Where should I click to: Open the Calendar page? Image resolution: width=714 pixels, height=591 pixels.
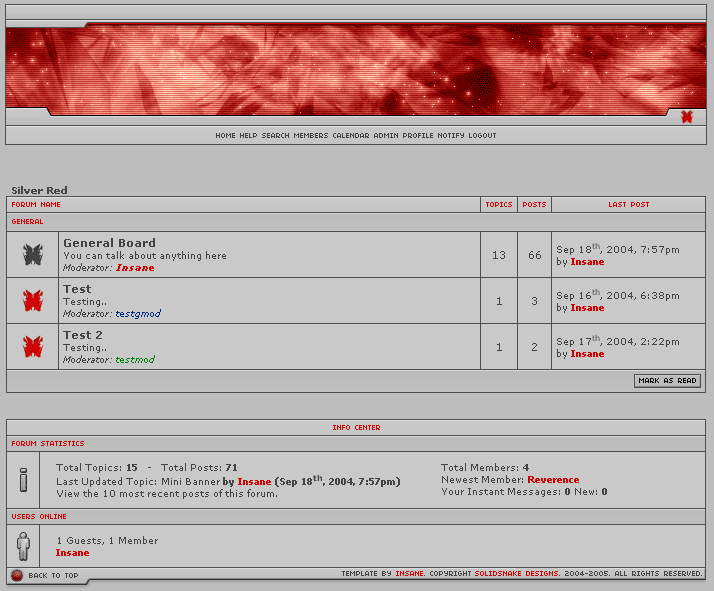point(351,136)
